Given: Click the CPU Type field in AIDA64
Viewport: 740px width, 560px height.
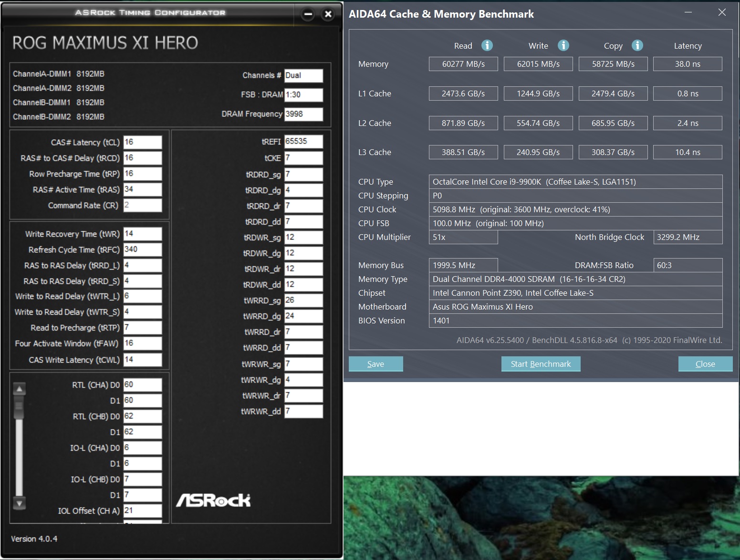Looking at the screenshot, I should click(575, 182).
